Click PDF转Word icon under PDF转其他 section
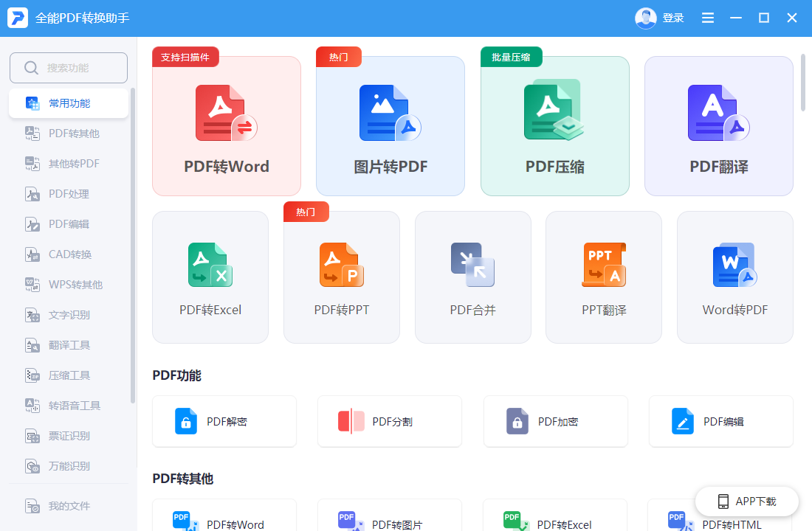Viewport: 812px width, 531px height. coord(185,521)
